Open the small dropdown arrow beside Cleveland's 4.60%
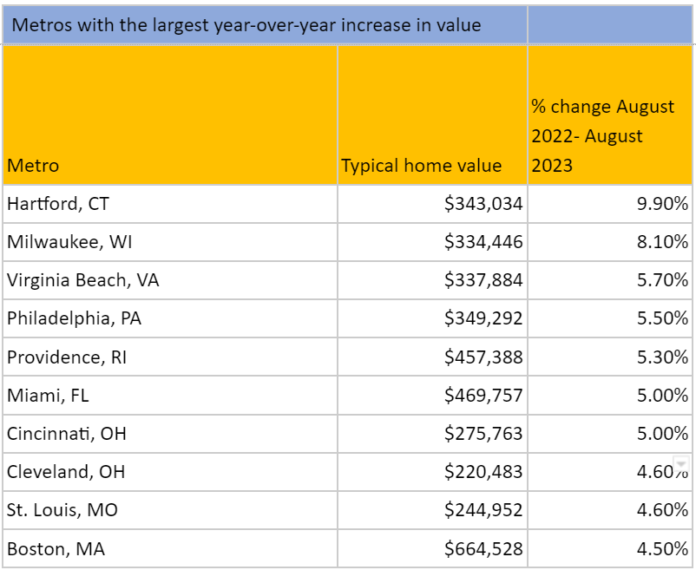696x570 pixels. pos(680,466)
